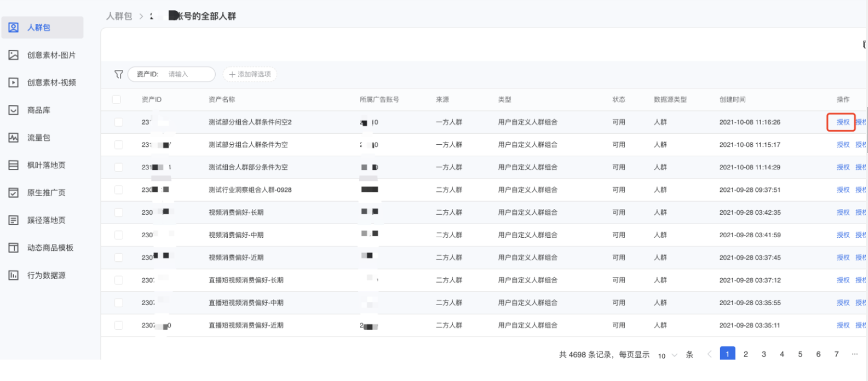Screen dimensions: 868x381
Task: Click the 蹊径落地页 document icon
Action: click(14, 220)
